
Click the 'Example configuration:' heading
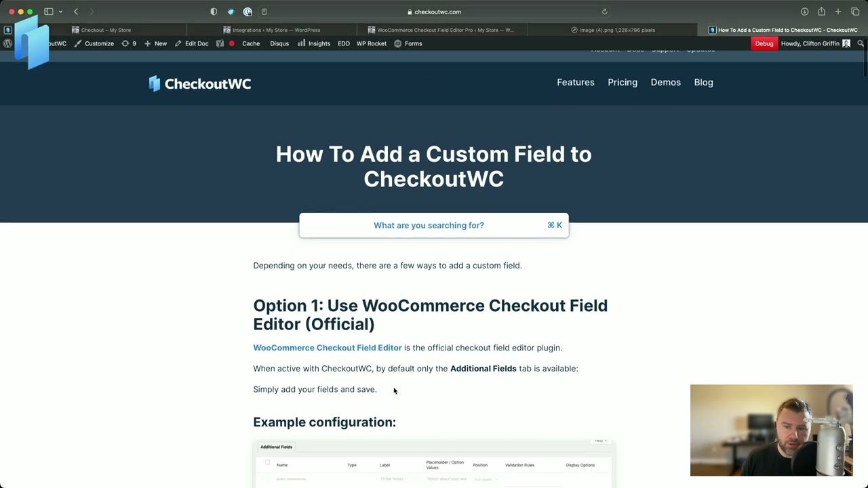point(324,422)
